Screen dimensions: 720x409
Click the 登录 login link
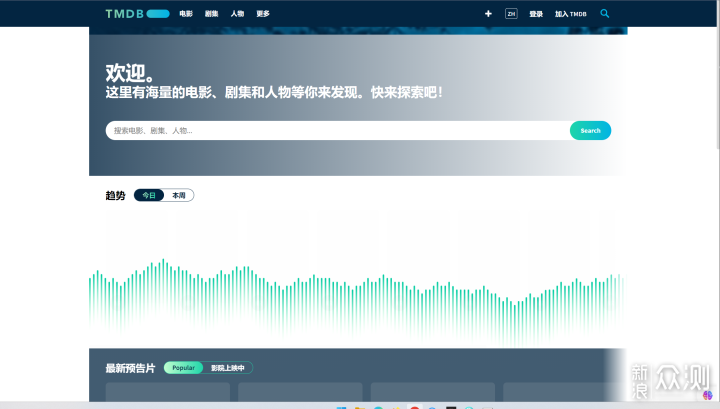pos(536,14)
